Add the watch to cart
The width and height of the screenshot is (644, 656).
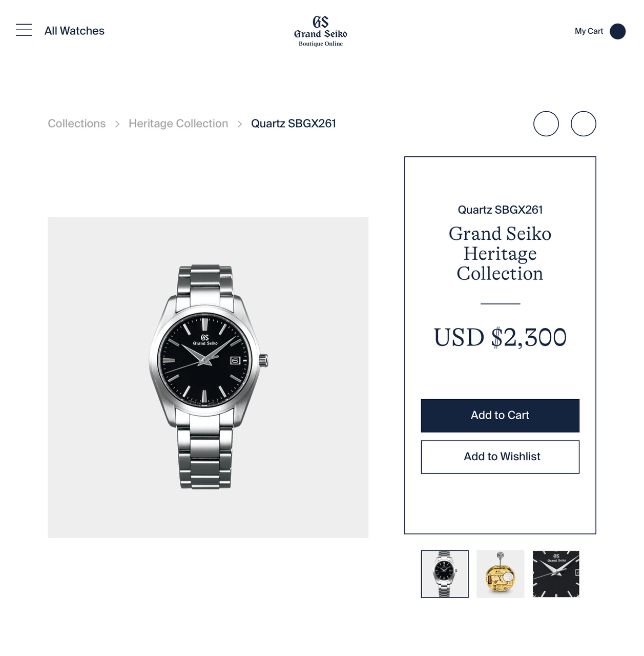coord(500,416)
